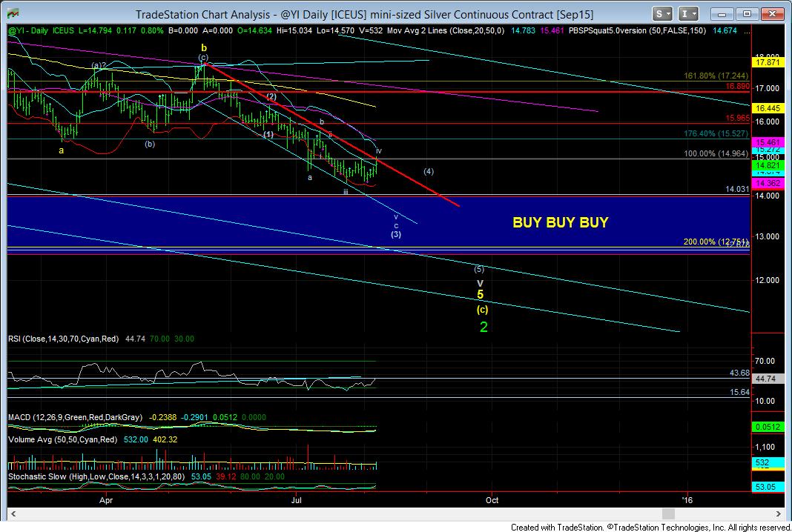Click the cyan 53.05 stochastic tag
Viewport: 792px width, 532px height.
pos(767,487)
